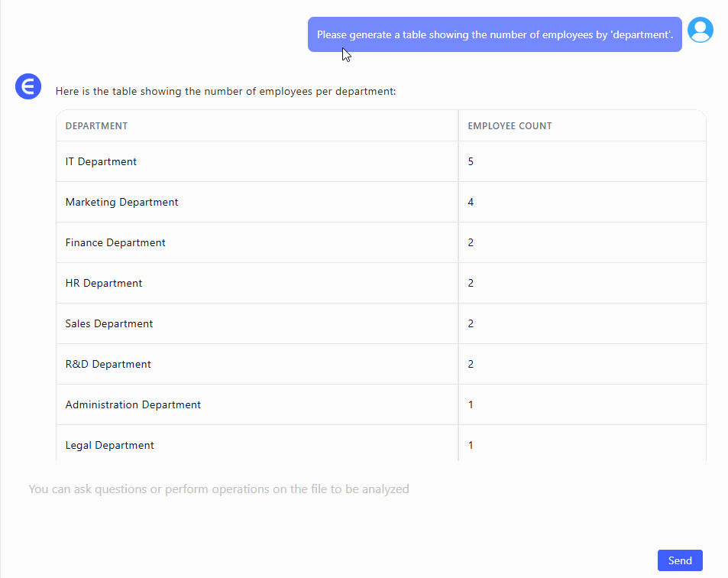Click the IT Department count of 5
Screen dimensions: 728x578
pos(471,162)
